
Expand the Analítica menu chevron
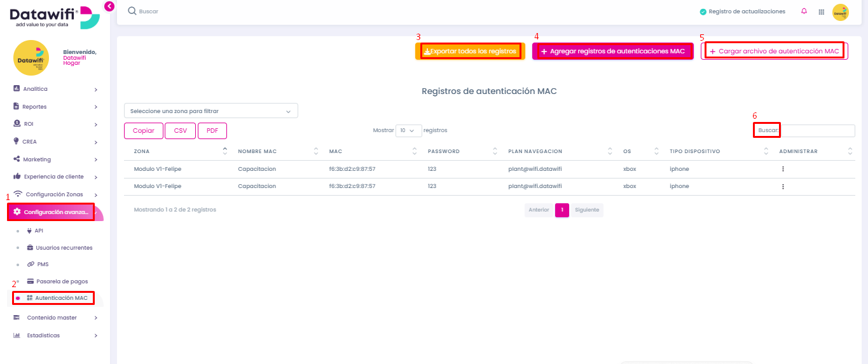pos(96,90)
